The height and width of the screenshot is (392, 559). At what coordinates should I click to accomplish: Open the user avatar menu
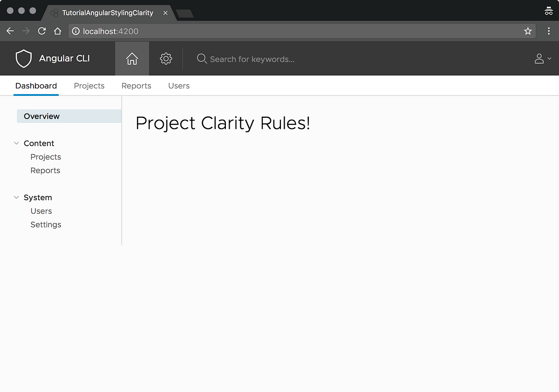538,58
